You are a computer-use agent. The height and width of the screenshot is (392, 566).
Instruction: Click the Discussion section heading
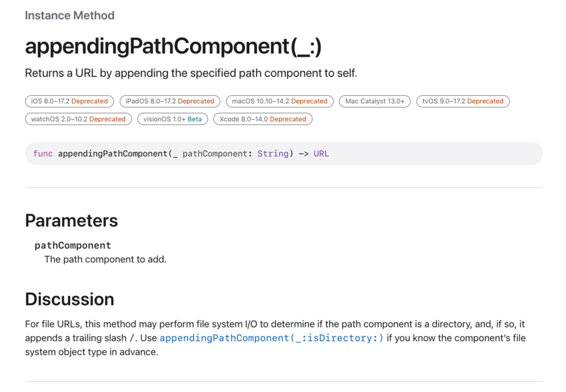coord(70,299)
